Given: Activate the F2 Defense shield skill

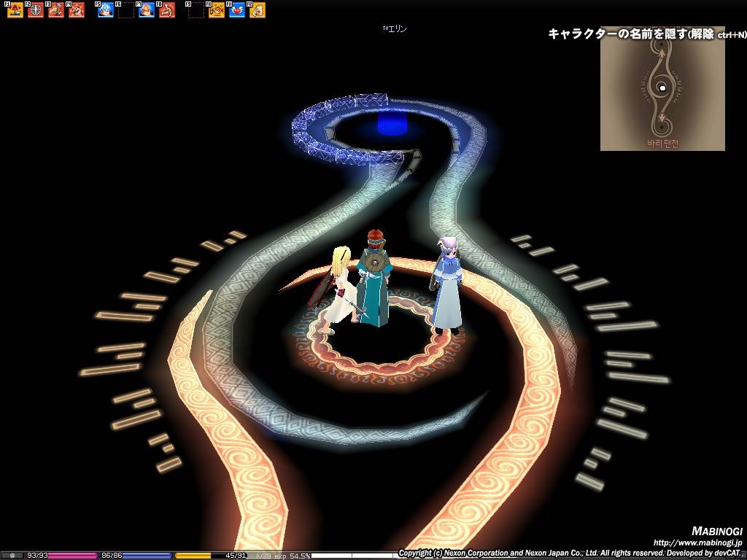Looking at the screenshot, I should (x=35, y=10).
